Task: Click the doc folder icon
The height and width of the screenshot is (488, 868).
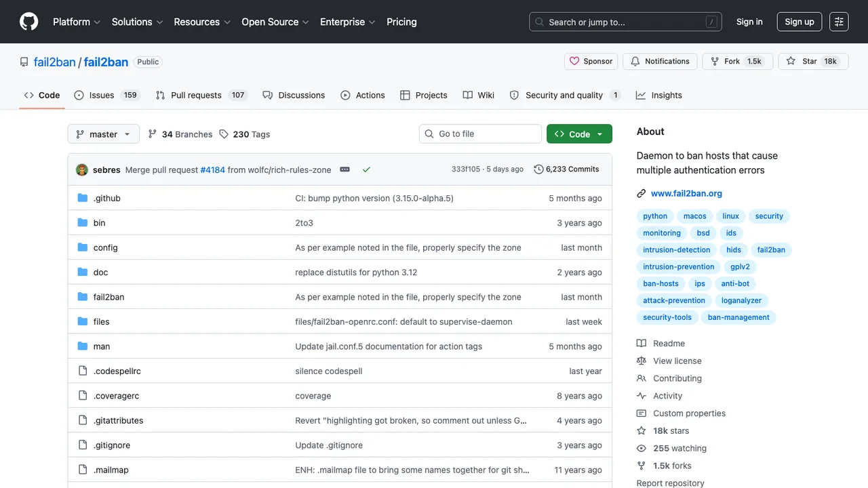Action: [x=83, y=272]
